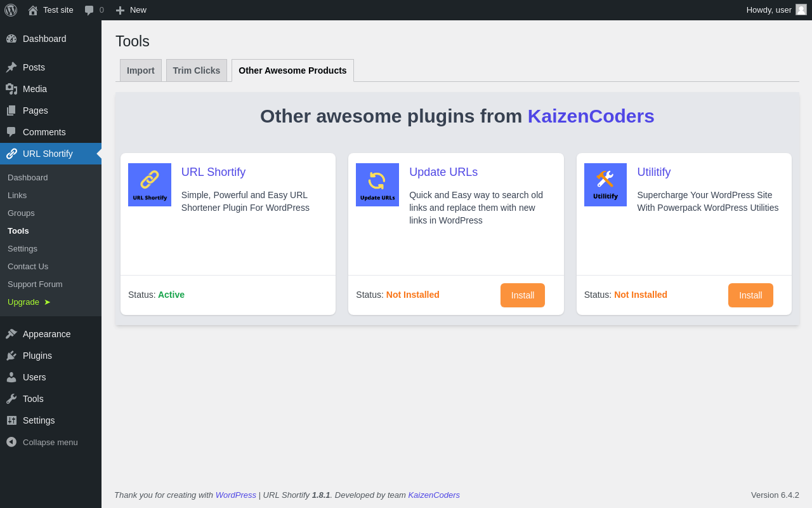The height and width of the screenshot is (508, 812).
Task: Install the Utilitify plugin
Action: click(x=750, y=295)
